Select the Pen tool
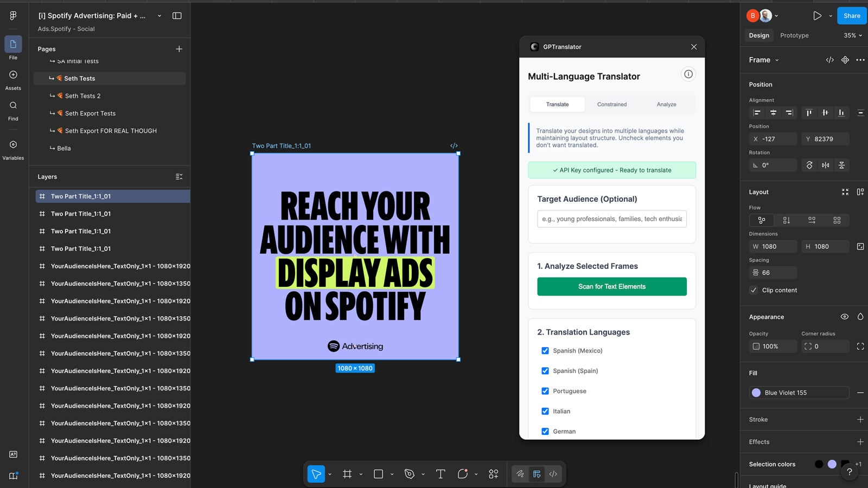Screen dimensions: 868x488 point(410,474)
